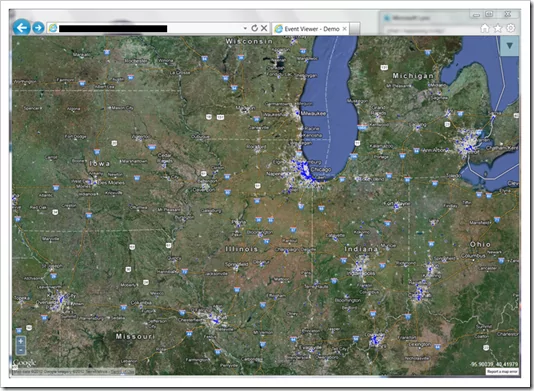Click the page icon in address bar
The image size is (534, 391).
tap(53, 28)
